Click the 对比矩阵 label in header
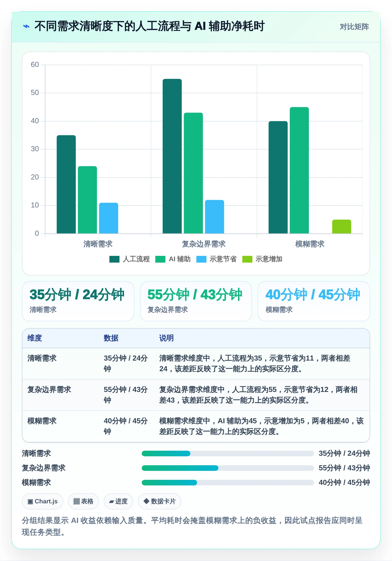Image resolution: width=392 pixels, height=561 pixels. pyautogui.click(x=354, y=27)
